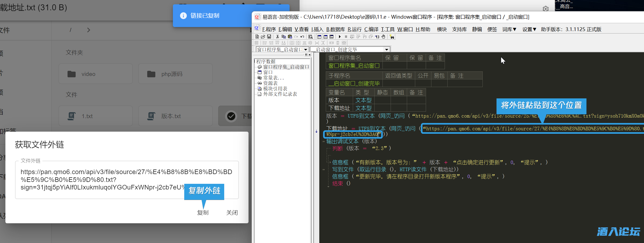
Task: Click the scissors cut icon
Action: [277, 36]
